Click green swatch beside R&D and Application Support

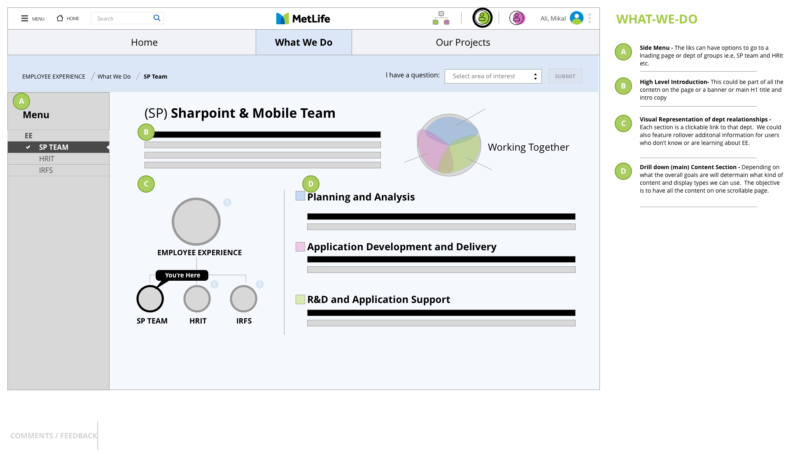pos(300,299)
